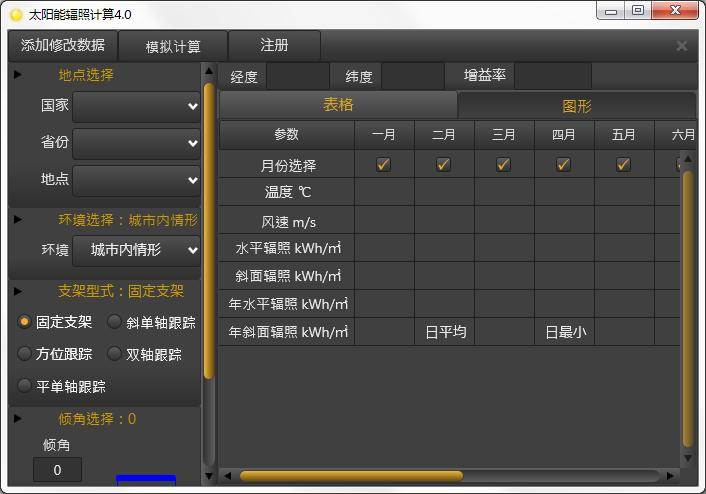The image size is (706, 494).
Task: Click the left panel vertical scrollbar thumb
Action: pos(208,231)
